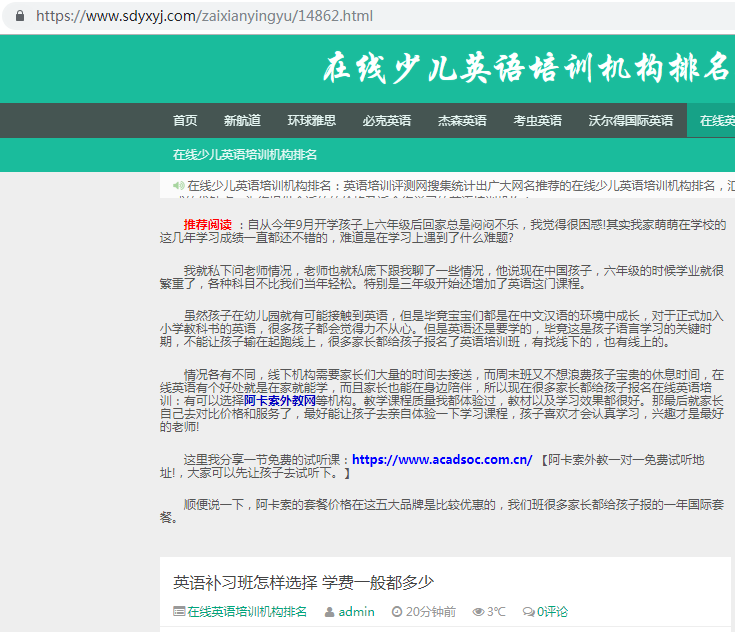Click the 在线少儿英语培训机构排名 breadcrumb link
Screen dimensions: 735x632
tap(245, 154)
